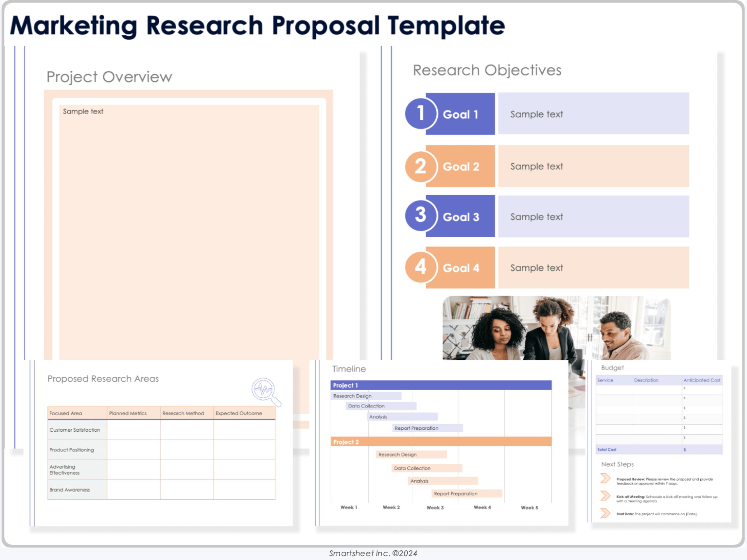Image resolution: width=747 pixels, height=560 pixels.
Task: Click the Kick-off Meeting step text
Action: tap(667, 499)
